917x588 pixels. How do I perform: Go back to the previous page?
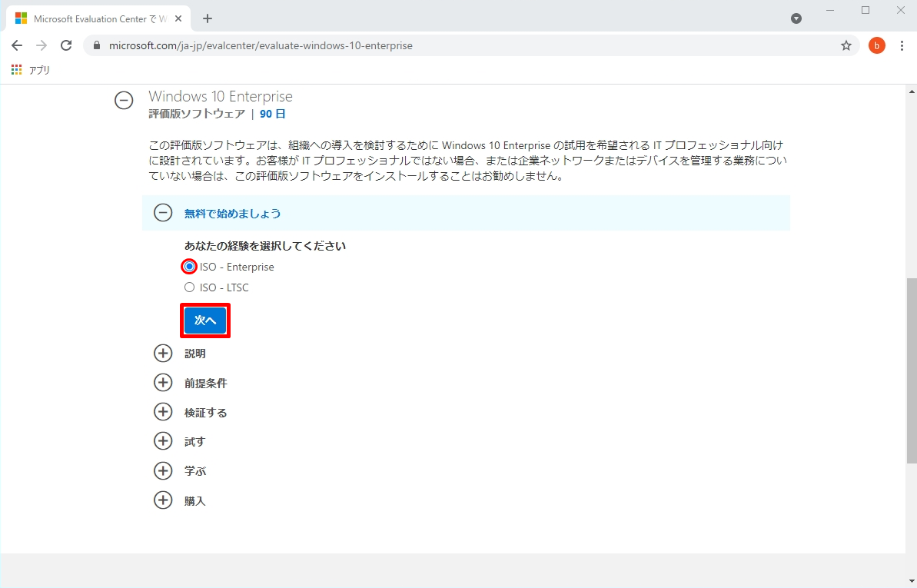[17, 45]
